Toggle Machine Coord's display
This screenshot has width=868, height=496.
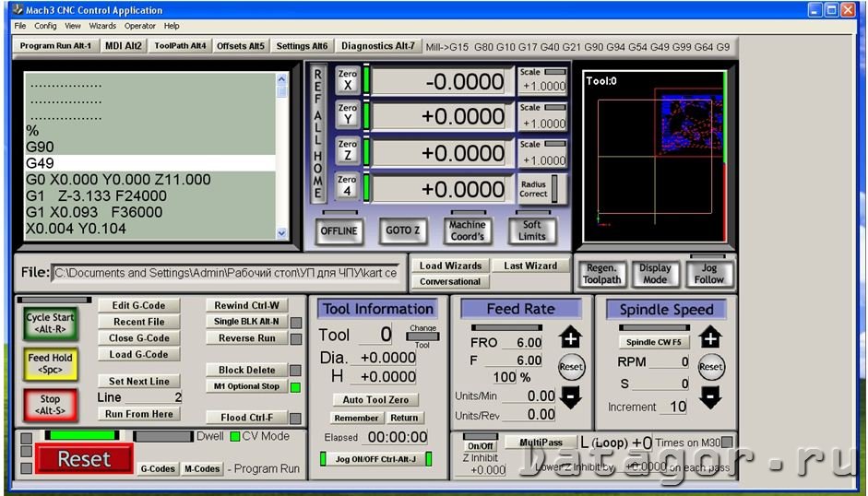pyautogui.click(x=468, y=230)
